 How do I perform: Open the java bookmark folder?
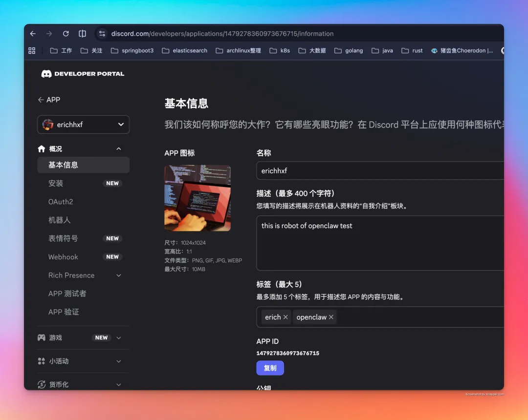pyautogui.click(x=382, y=50)
